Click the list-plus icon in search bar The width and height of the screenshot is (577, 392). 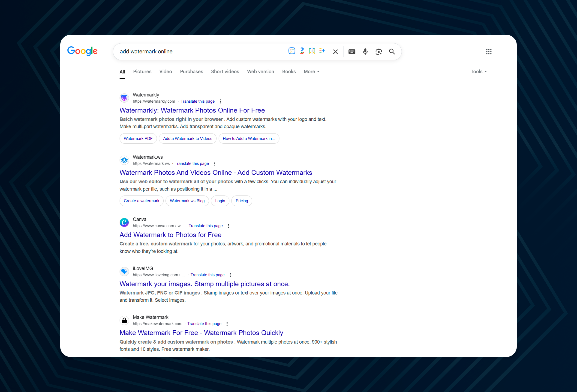[322, 51]
